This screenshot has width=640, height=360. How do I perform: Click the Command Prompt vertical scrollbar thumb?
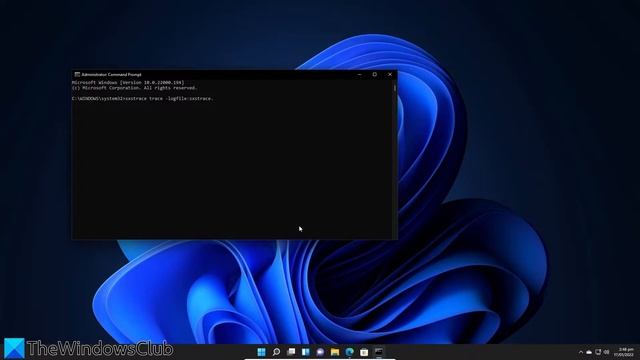pyautogui.click(x=395, y=88)
